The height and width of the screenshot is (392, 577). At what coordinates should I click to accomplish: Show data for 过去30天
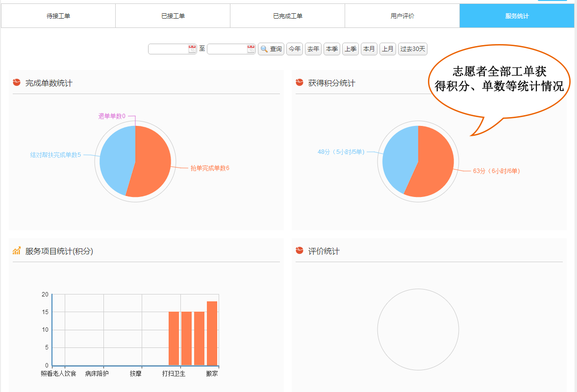413,49
